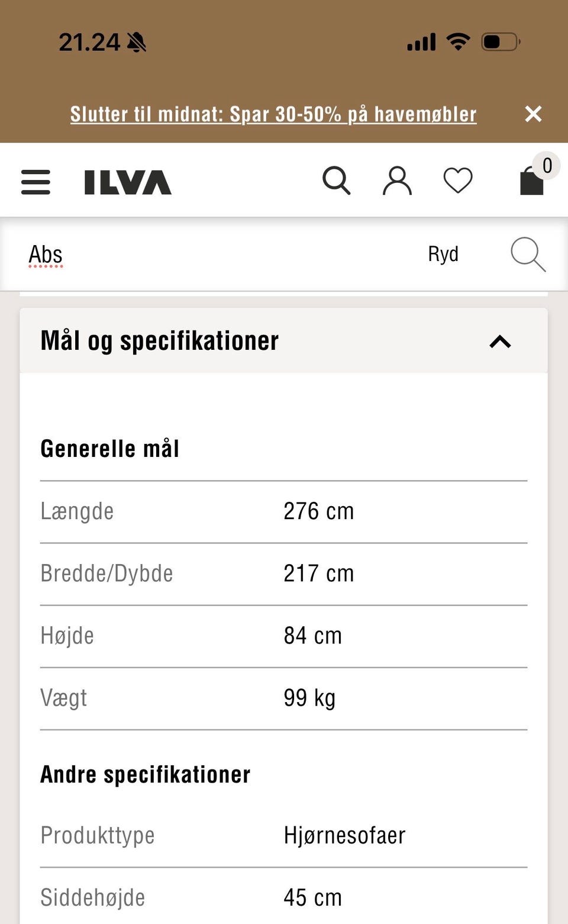Submit search with search bar magnifier

tap(528, 255)
